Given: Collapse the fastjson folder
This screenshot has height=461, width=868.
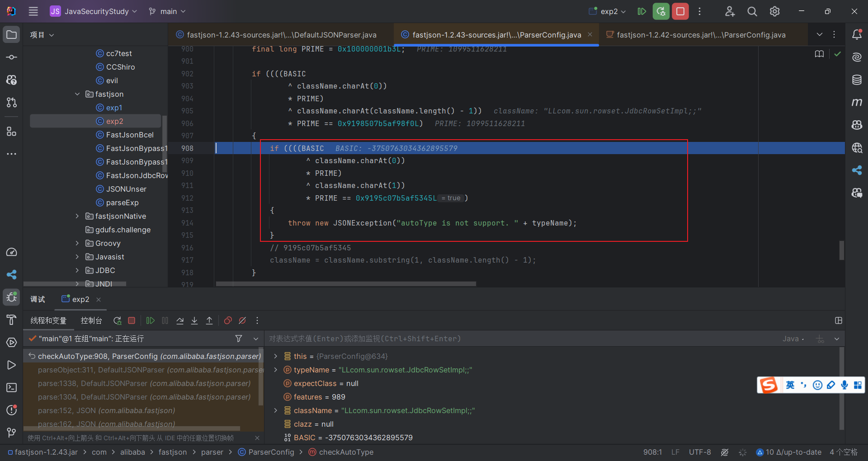Looking at the screenshot, I should [x=77, y=94].
